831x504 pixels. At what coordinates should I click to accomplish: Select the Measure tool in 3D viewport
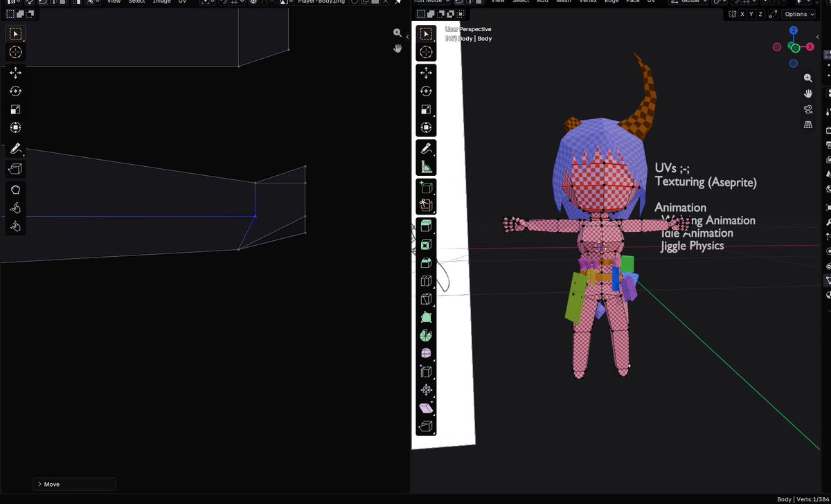tap(426, 167)
